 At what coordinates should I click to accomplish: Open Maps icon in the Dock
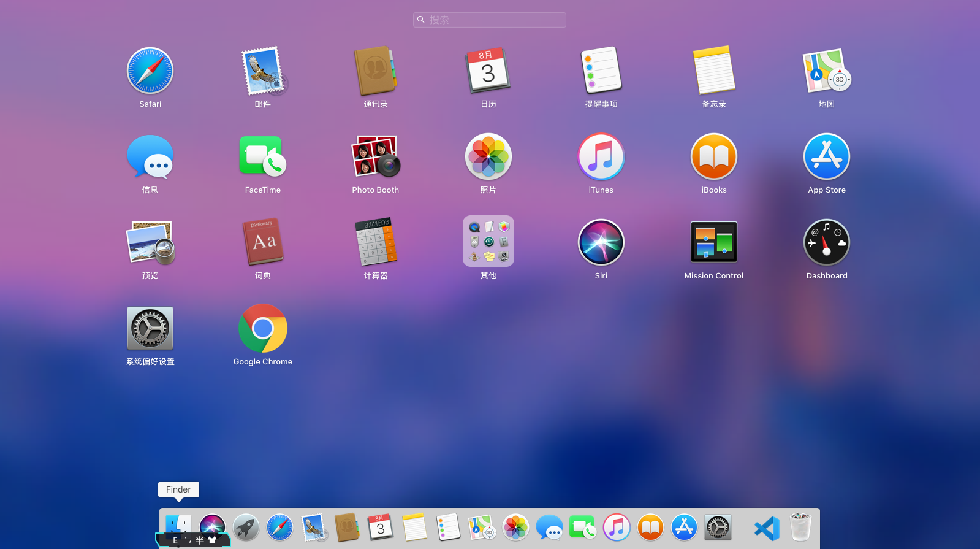pos(482,527)
